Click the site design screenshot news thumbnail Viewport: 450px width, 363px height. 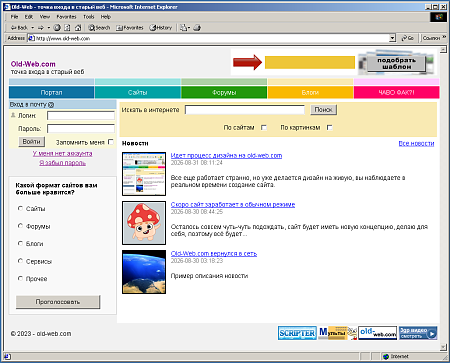(144, 174)
